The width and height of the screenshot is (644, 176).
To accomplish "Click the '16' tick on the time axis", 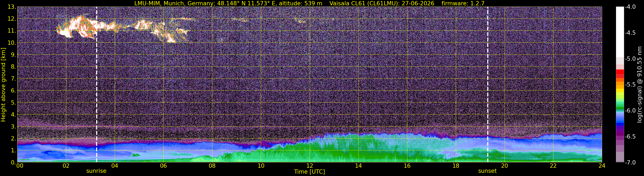I will [407, 166].
